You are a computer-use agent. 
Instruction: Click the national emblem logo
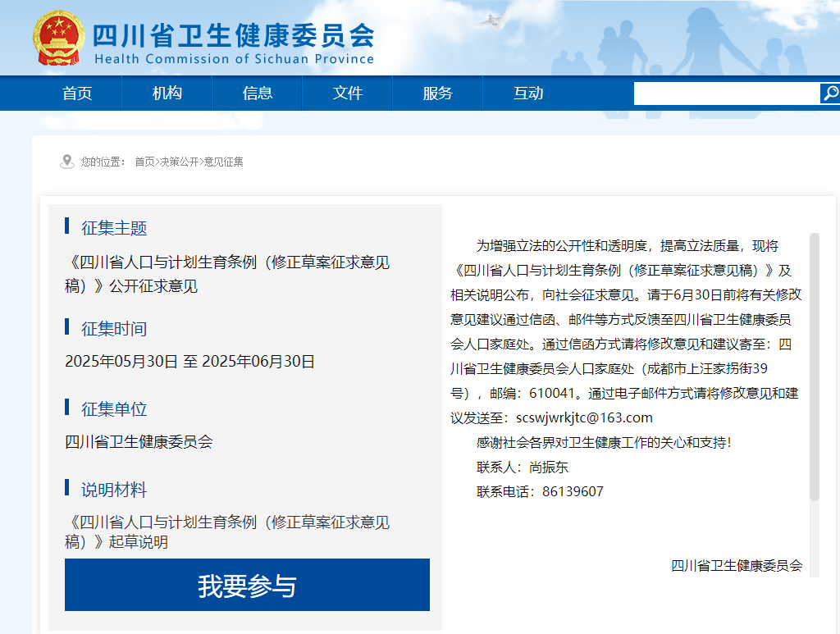(x=57, y=37)
